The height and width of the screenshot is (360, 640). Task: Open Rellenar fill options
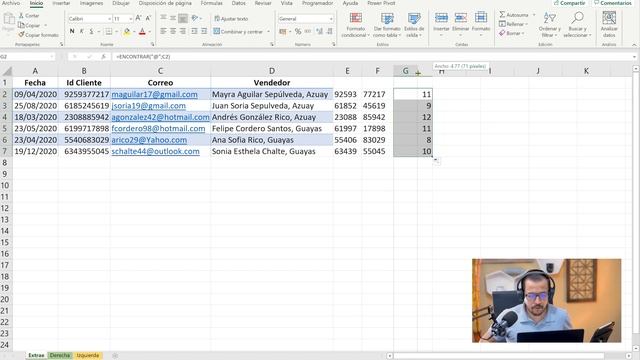513,24
